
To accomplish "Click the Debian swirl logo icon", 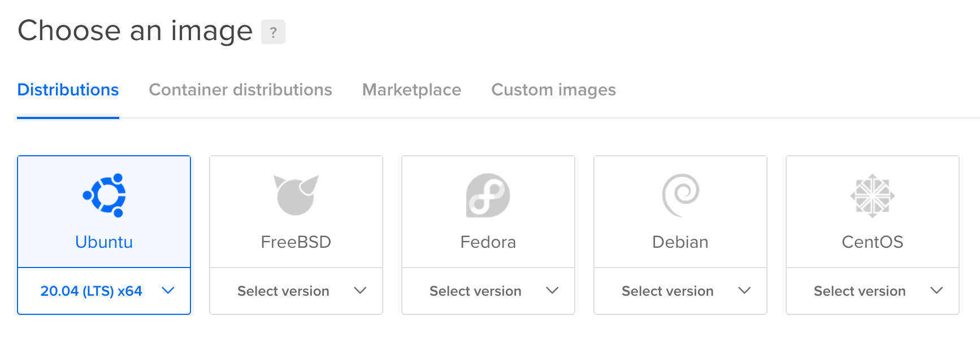I will pos(680,195).
